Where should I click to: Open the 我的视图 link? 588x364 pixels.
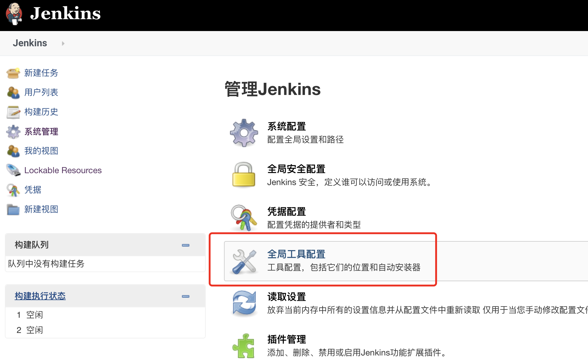(41, 151)
